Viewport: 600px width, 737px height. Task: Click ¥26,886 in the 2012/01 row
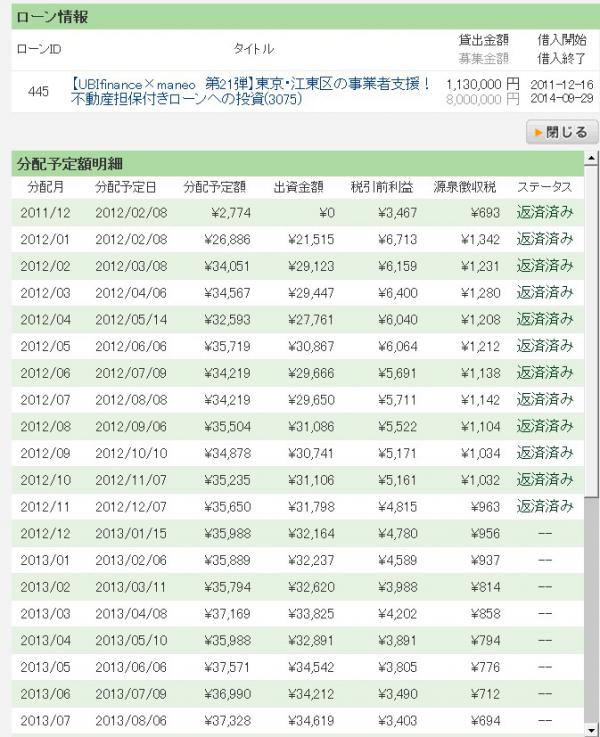pyautogui.click(x=227, y=240)
